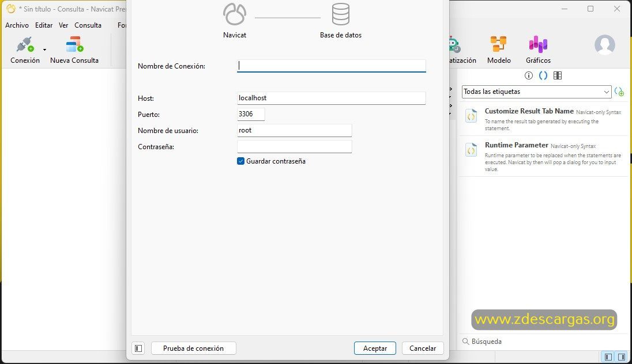Click the Host field with localhost
Viewport: 632px width, 364px height.
(332, 98)
